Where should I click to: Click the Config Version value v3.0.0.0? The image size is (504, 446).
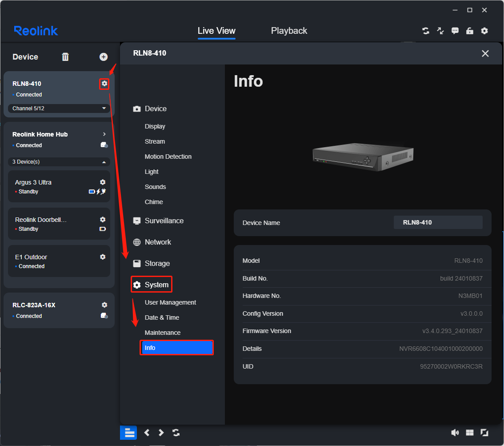click(x=472, y=313)
